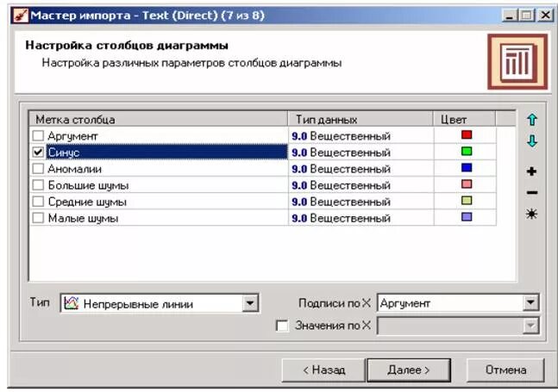Minimize the import wizard window
Viewport: 558px width, 392px height.
509,16
